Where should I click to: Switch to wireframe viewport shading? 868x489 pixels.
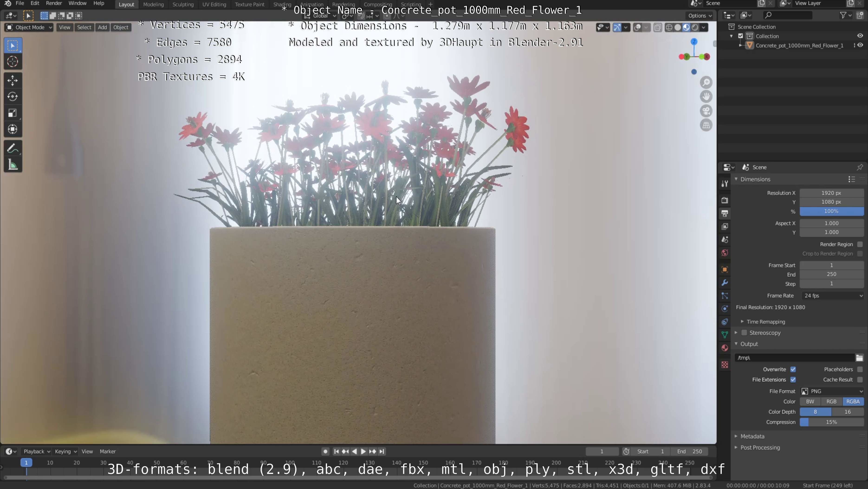pos(669,28)
